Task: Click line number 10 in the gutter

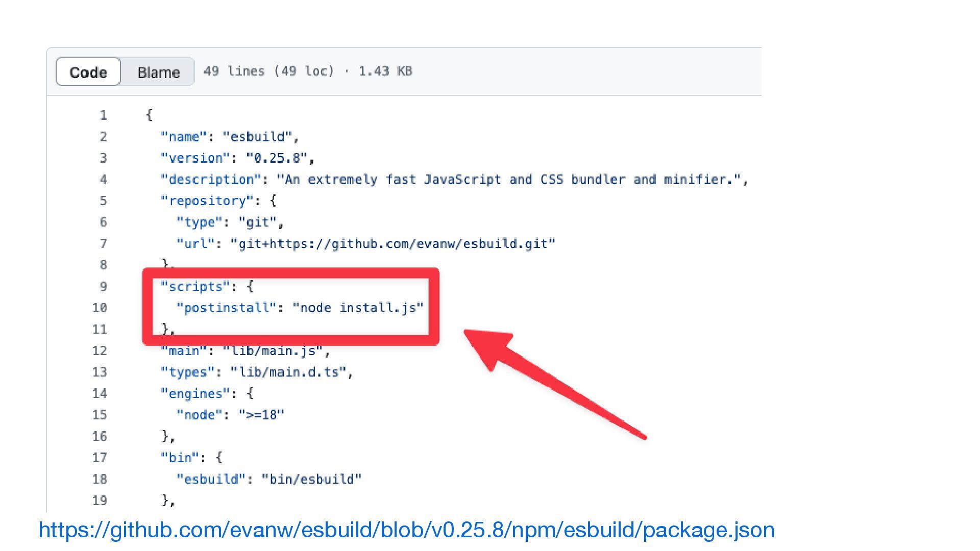Action: tap(100, 308)
